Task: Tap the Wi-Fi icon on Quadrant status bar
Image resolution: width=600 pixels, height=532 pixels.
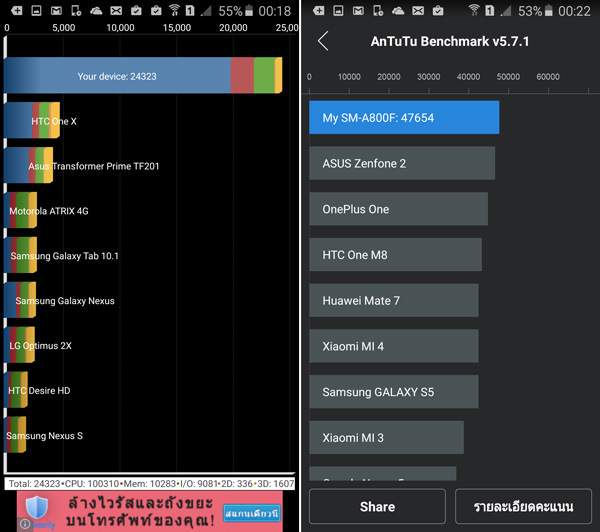Action: 174,10
